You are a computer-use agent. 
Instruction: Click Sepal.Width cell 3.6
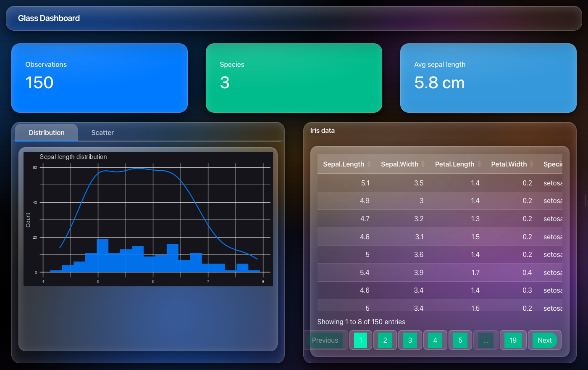(x=402, y=254)
